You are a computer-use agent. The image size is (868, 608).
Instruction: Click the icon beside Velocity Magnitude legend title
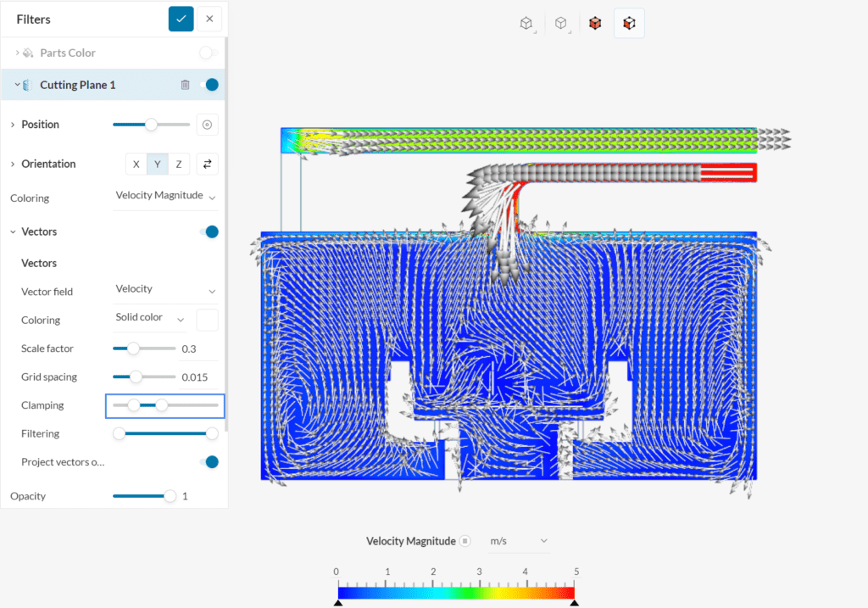click(465, 541)
